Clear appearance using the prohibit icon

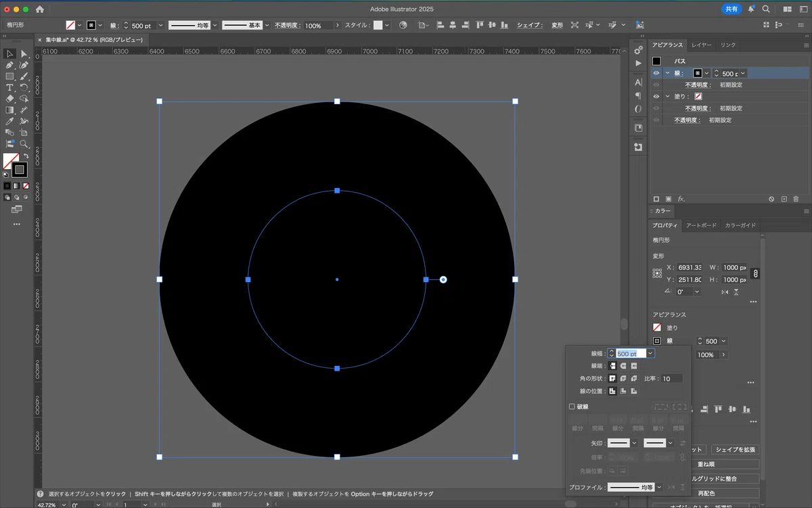pos(771,199)
